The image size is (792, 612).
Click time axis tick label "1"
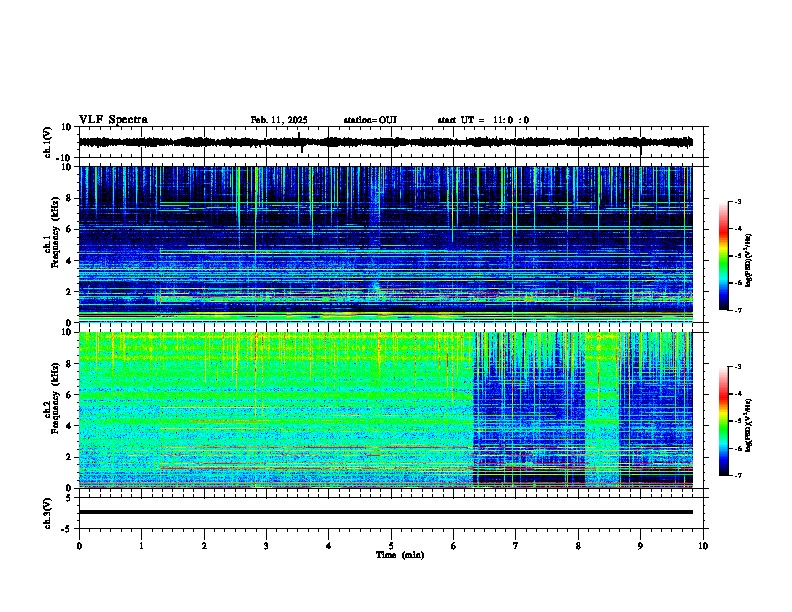[141, 546]
